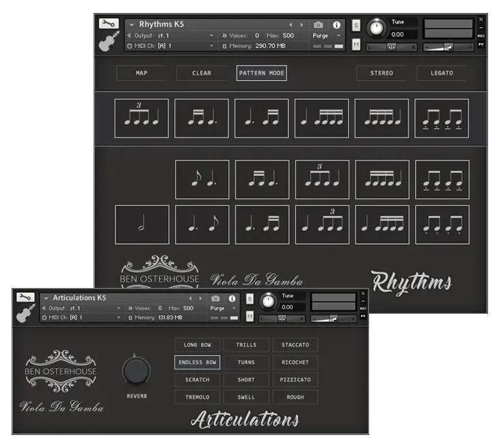Choose the Scratch articulation
The height and width of the screenshot is (448, 499).
[198, 380]
